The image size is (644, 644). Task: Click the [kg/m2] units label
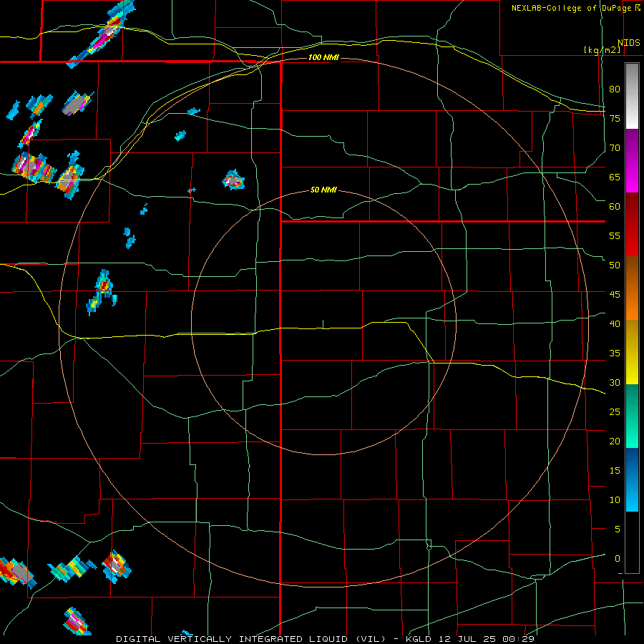602,50
